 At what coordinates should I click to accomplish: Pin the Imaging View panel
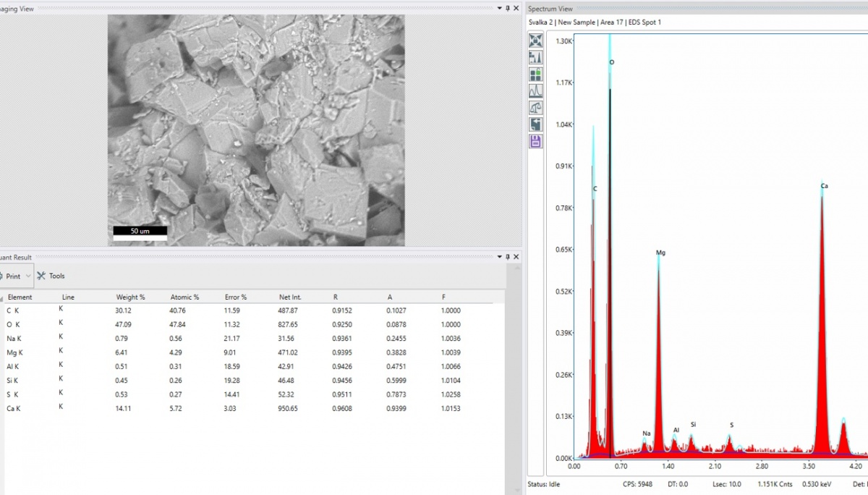508,8
